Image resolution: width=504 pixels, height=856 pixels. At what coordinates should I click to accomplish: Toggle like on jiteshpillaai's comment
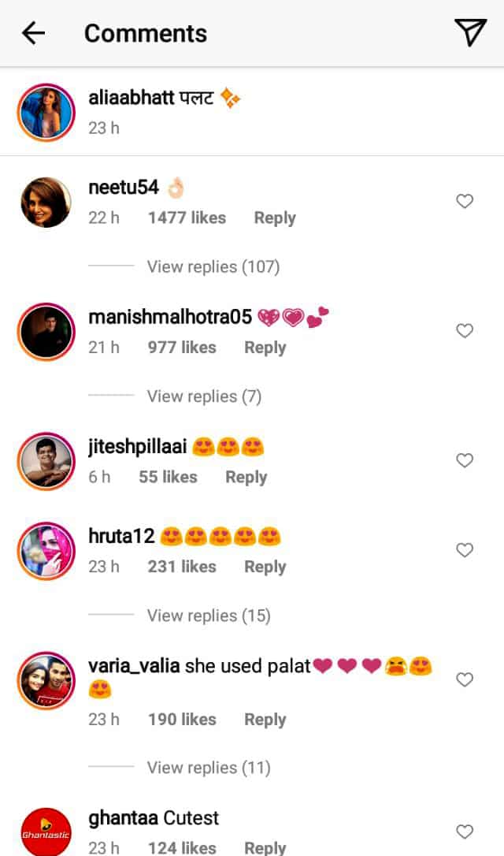(465, 460)
